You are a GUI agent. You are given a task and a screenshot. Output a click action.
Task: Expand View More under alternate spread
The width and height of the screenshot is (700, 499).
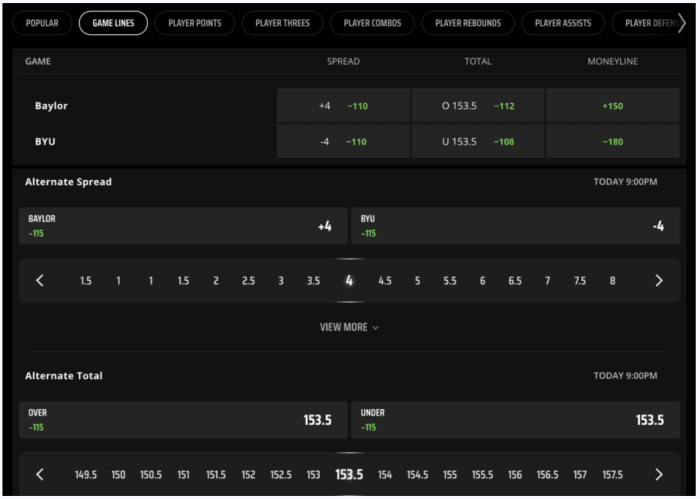(349, 327)
